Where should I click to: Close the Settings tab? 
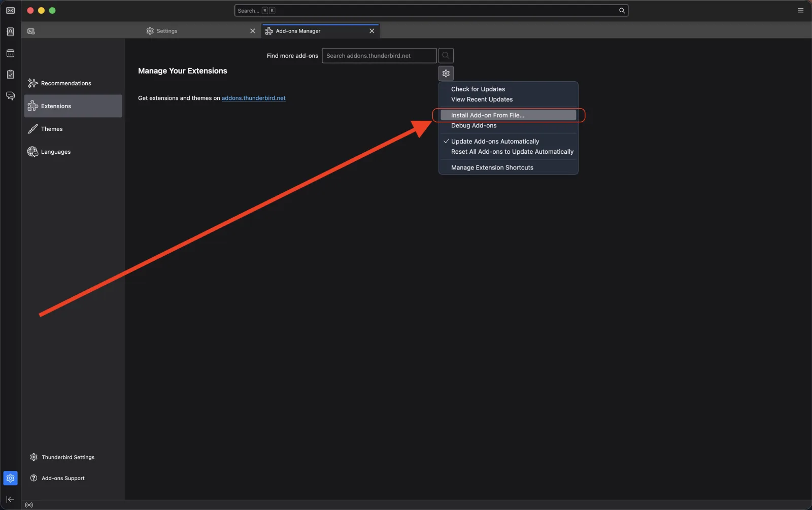252,31
